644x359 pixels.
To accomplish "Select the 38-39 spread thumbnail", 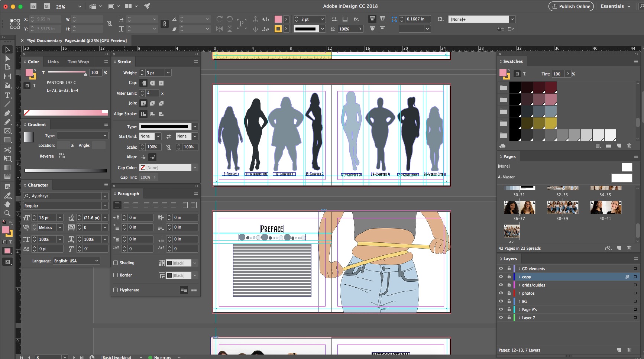I will click(x=562, y=207).
